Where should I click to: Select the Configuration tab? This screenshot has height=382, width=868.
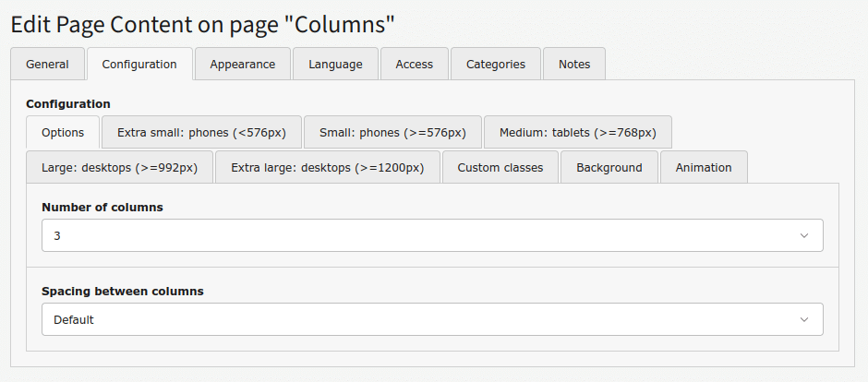point(139,64)
